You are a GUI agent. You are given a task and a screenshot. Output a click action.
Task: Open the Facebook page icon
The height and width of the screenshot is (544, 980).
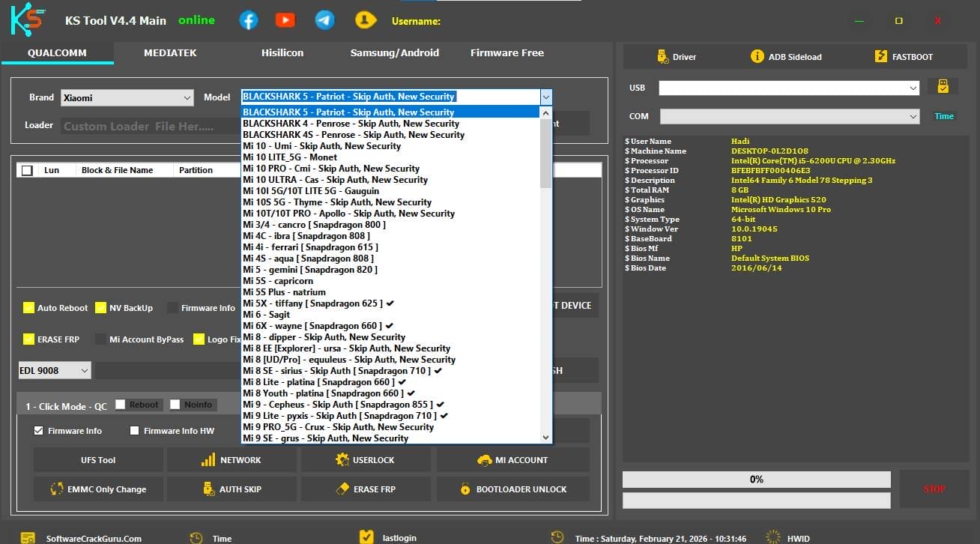249,20
